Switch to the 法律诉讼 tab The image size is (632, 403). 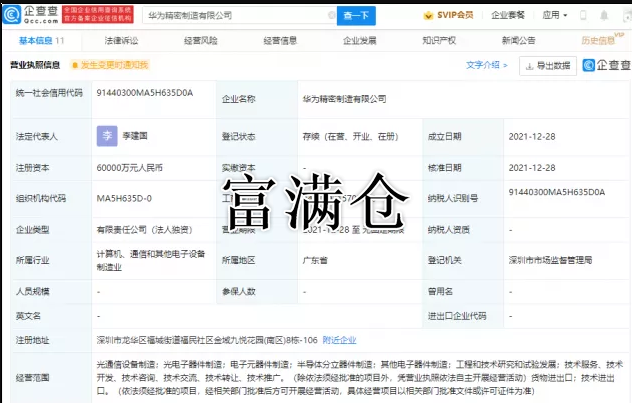click(121, 40)
